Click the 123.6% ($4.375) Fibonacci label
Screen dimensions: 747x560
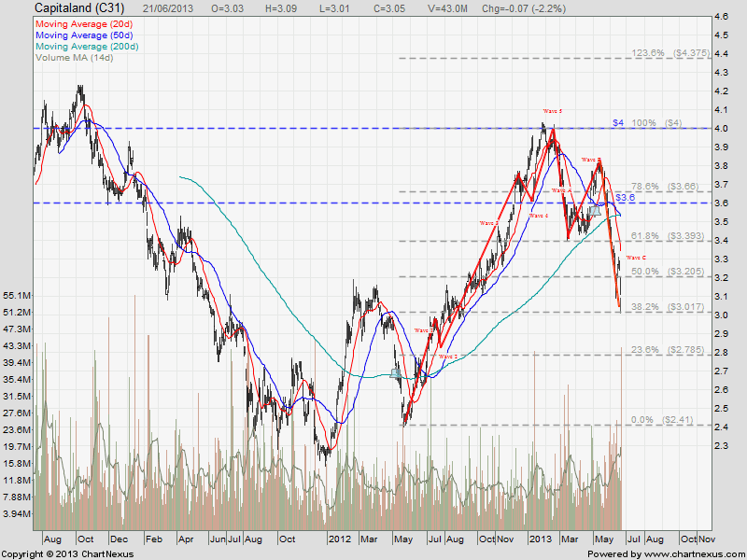tap(670, 53)
